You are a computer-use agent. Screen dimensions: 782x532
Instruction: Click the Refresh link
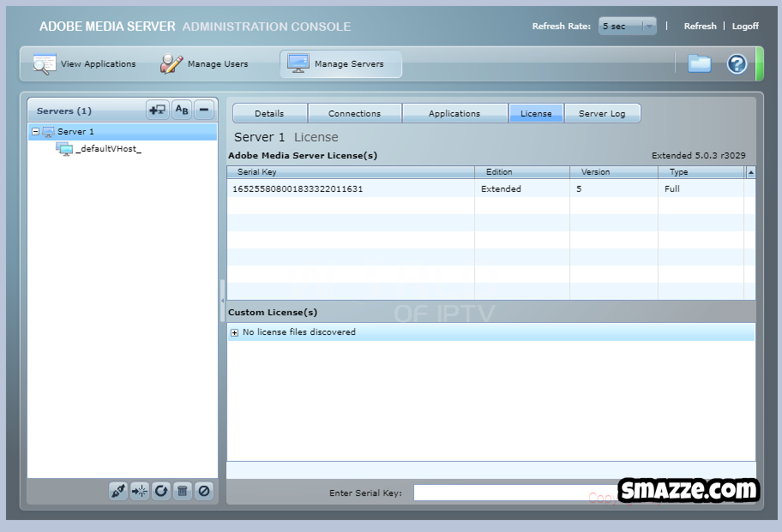click(x=700, y=26)
